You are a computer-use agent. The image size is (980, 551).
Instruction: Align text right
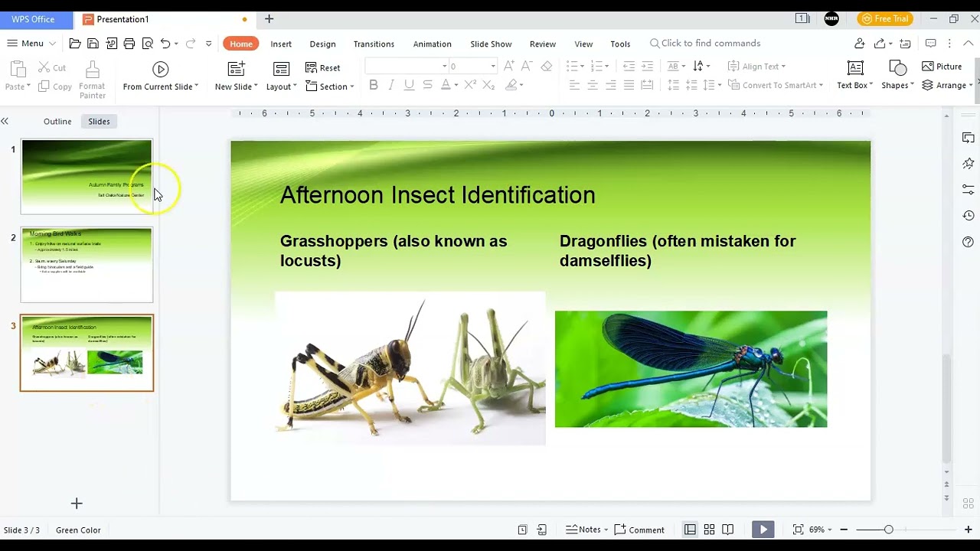[610, 85]
